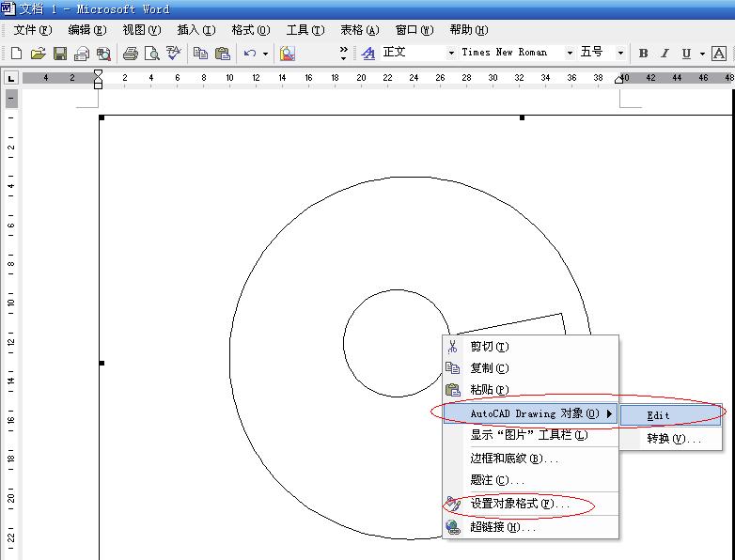Open the style dropdown showing 正文
The image size is (735, 560).
click(451, 53)
